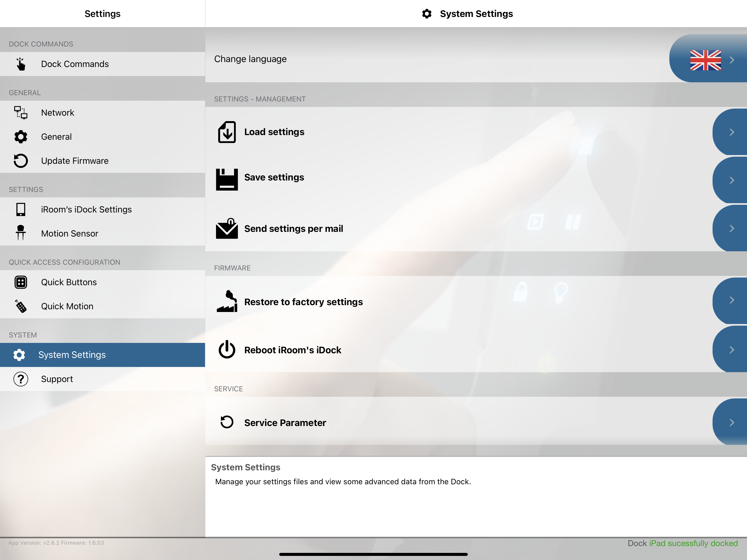Click 'iPad sucessfully docked' status text
The image size is (747, 560).
pos(693,543)
